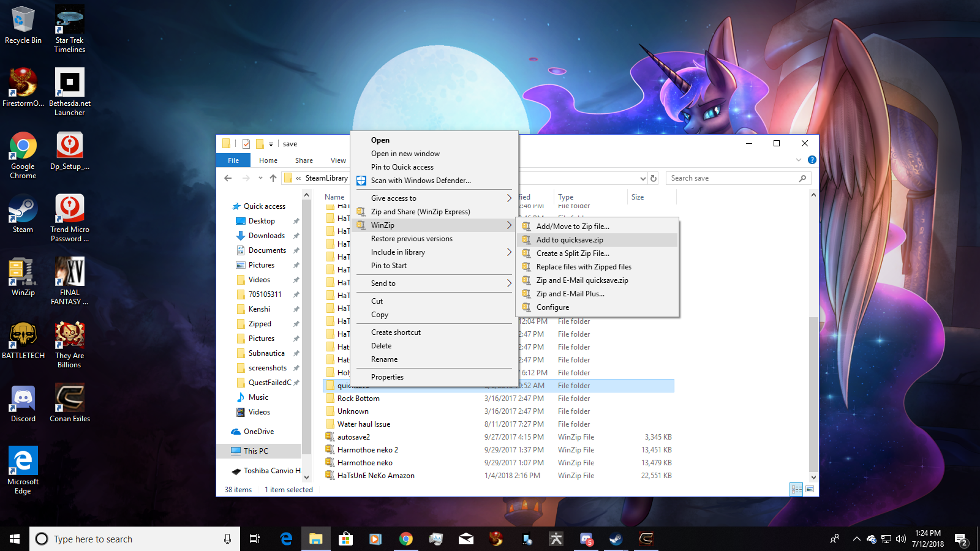980x551 pixels.
Task: Open Steam from the taskbar
Action: (616, 539)
